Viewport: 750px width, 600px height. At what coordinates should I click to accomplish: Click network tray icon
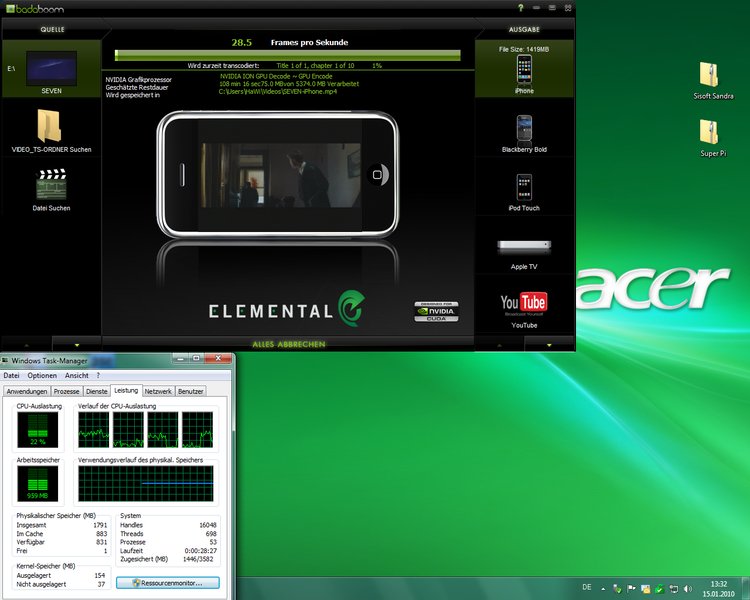(673, 589)
